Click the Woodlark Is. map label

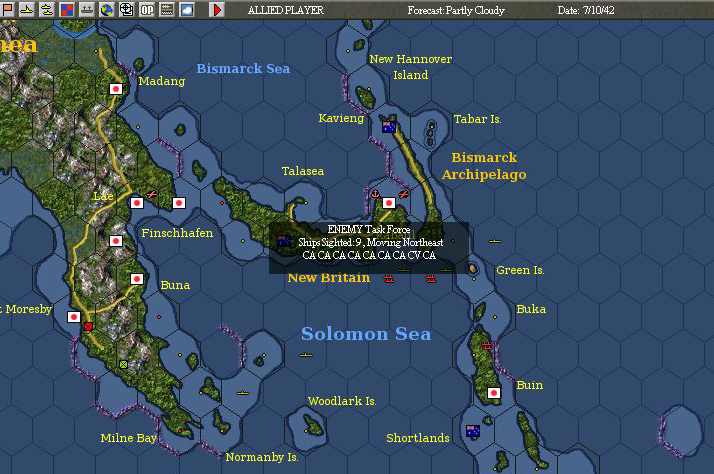[x=342, y=401]
